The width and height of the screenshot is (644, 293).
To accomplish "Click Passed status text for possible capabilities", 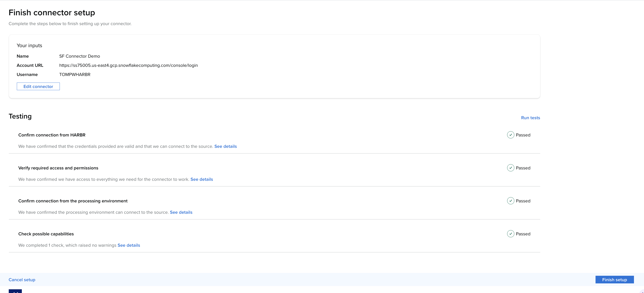I will pyautogui.click(x=523, y=234).
